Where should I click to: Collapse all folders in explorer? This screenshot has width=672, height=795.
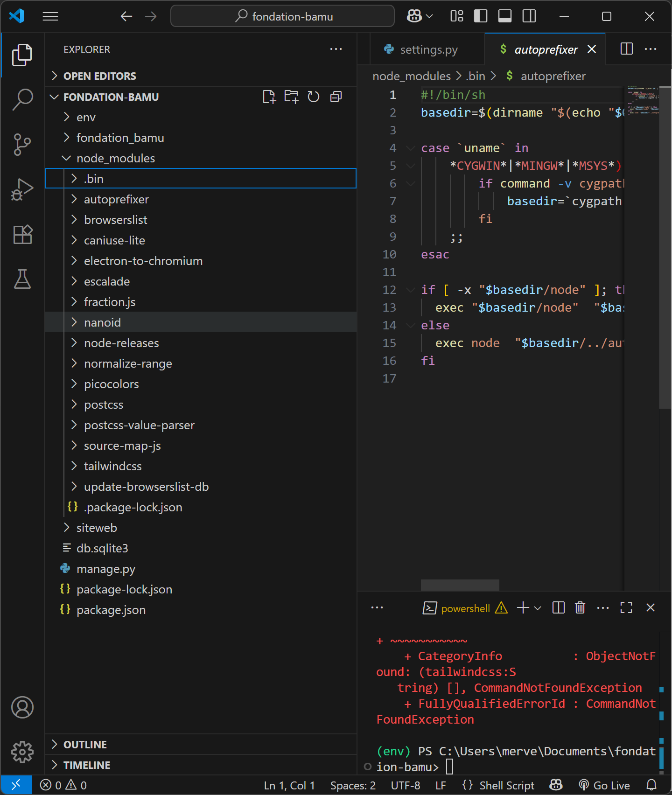(x=336, y=97)
